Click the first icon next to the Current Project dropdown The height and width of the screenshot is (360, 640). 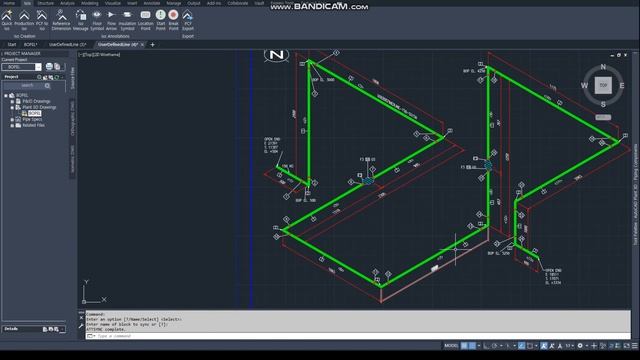pyautogui.click(x=49, y=67)
